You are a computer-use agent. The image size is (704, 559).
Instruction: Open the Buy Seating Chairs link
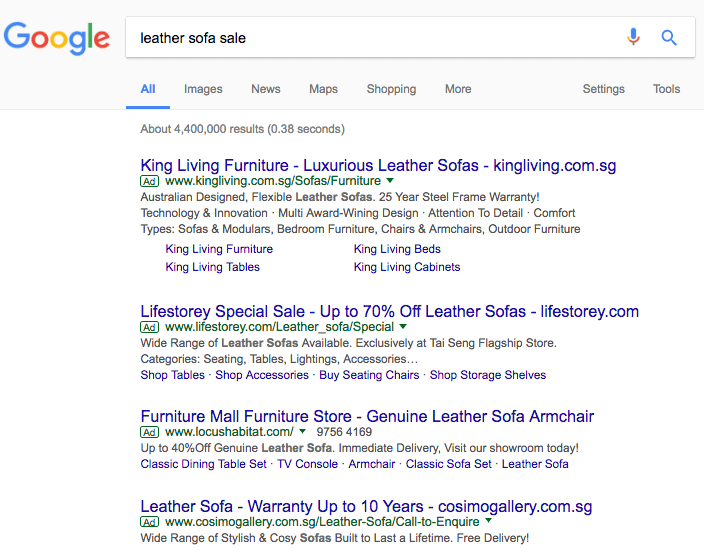pyautogui.click(x=369, y=375)
